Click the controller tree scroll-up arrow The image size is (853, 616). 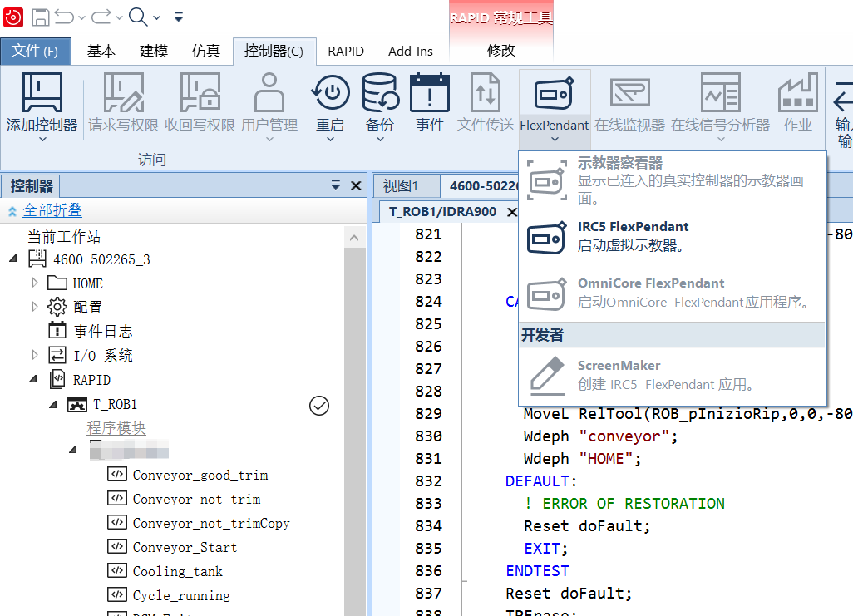click(354, 238)
